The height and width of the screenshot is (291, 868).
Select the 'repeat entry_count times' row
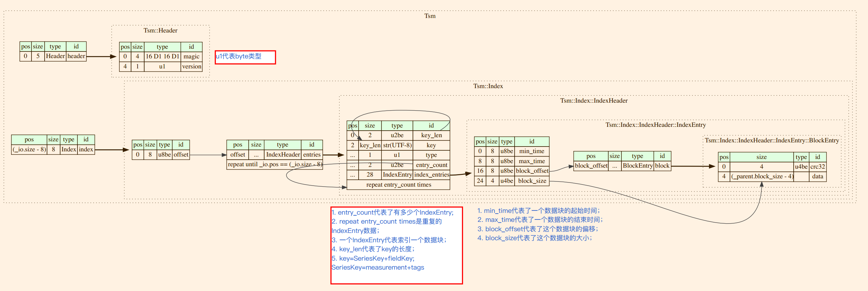(x=398, y=185)
